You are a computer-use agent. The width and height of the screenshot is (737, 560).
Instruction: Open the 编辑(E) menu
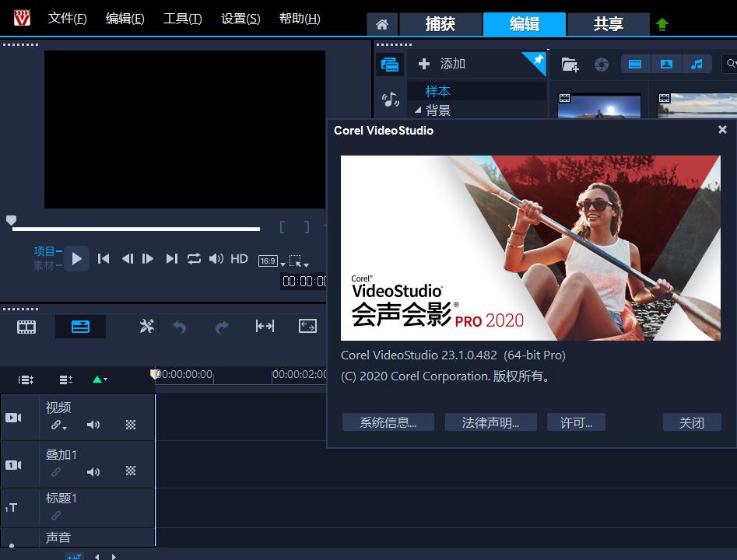pos(125,19)
